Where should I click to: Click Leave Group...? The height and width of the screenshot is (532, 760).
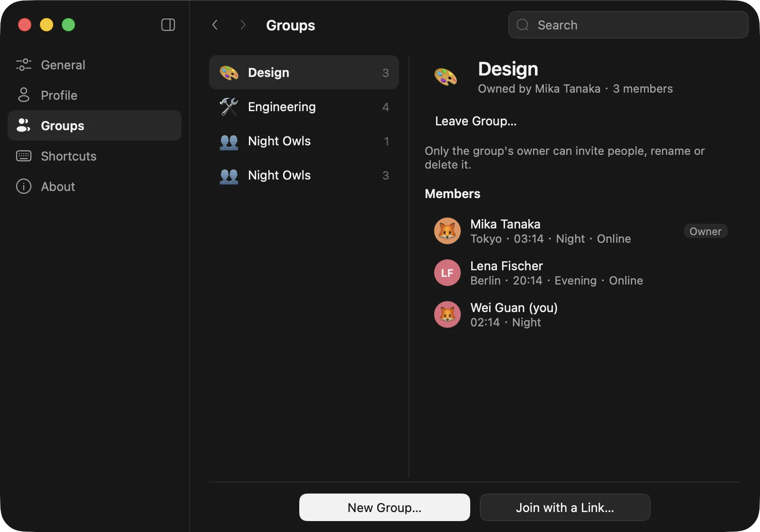coord(476,121)
